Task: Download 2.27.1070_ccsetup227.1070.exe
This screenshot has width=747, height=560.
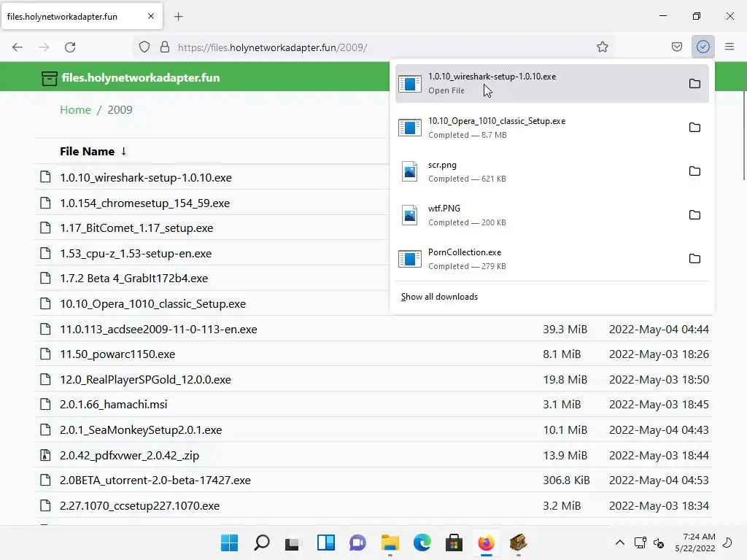Action: [139, 506]
